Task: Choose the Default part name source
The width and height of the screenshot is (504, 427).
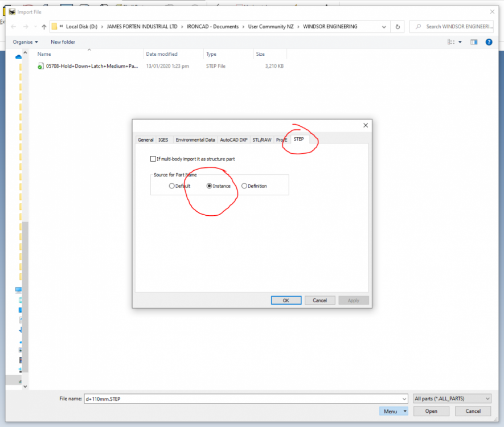Action: click(x=171, y=186)
